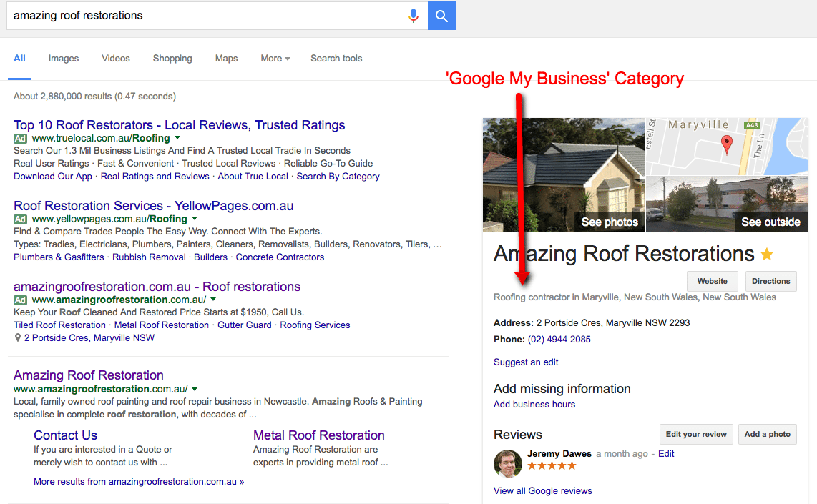
Task: Switch to the Maps tab
Action: pyautogui.click(x=226, y=59)
